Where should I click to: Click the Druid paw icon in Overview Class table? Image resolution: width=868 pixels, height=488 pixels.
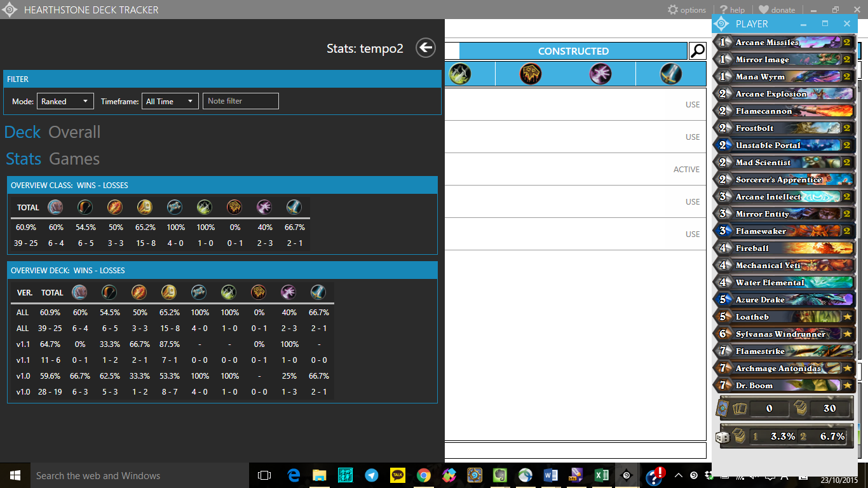pyautogui.click(x=55, y=207)
